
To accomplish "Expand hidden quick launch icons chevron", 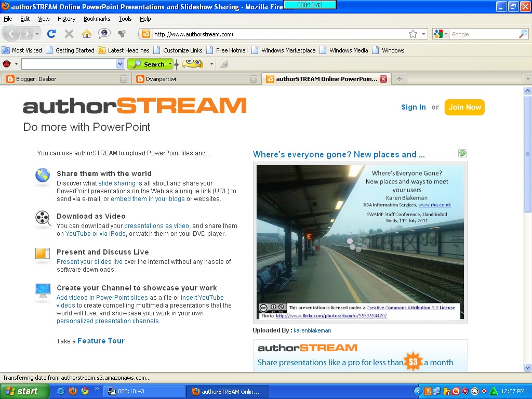I will (x=97, y=389).
